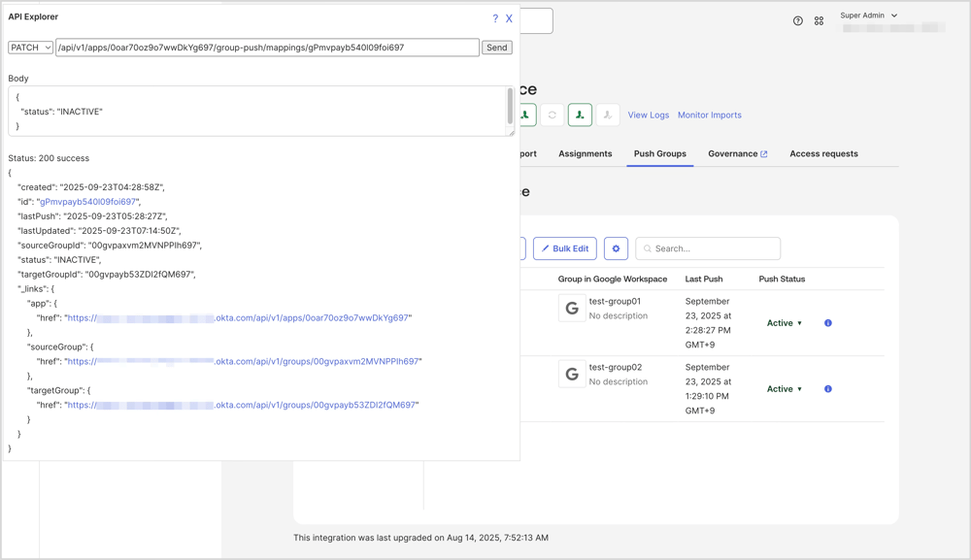This screenshot has width=971, height=560.
Task: Open the apps grid icon in header
Action: (819, 21)
